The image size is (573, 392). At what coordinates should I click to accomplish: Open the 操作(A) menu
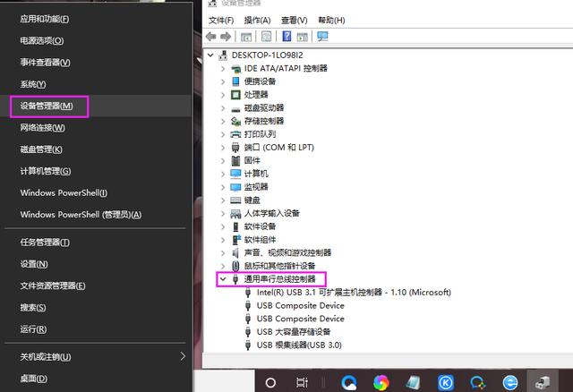click(257, 20)
